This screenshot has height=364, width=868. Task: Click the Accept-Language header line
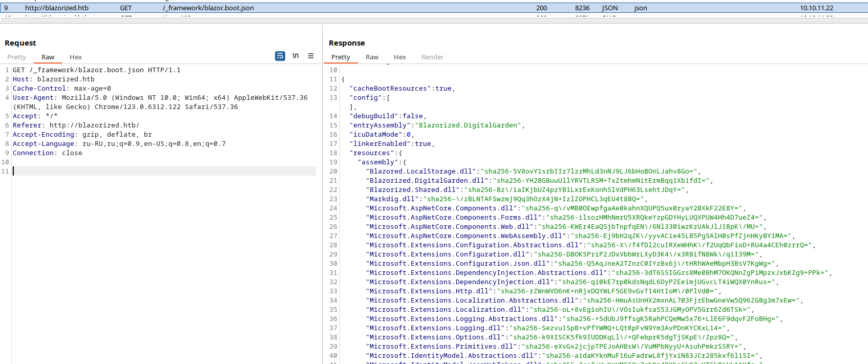pos(119,144)
